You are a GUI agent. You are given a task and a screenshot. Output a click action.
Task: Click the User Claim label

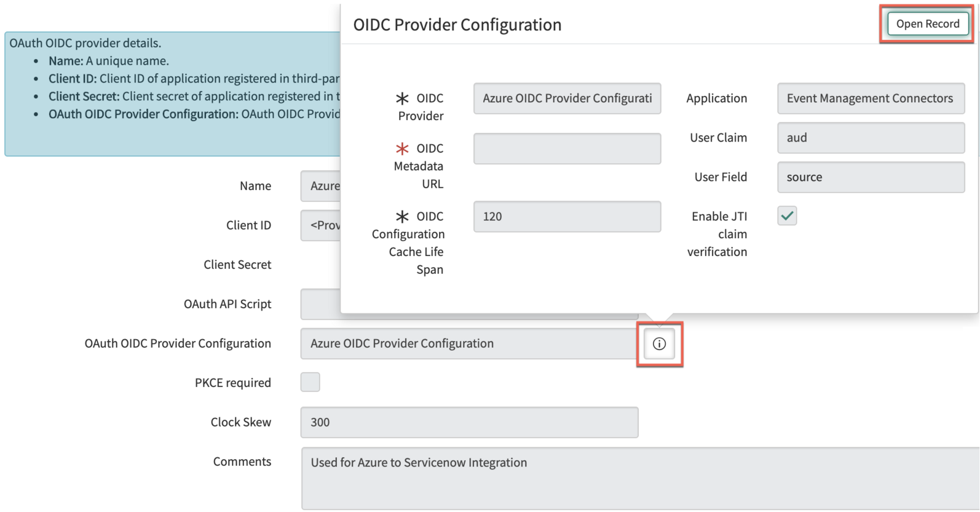718,138
